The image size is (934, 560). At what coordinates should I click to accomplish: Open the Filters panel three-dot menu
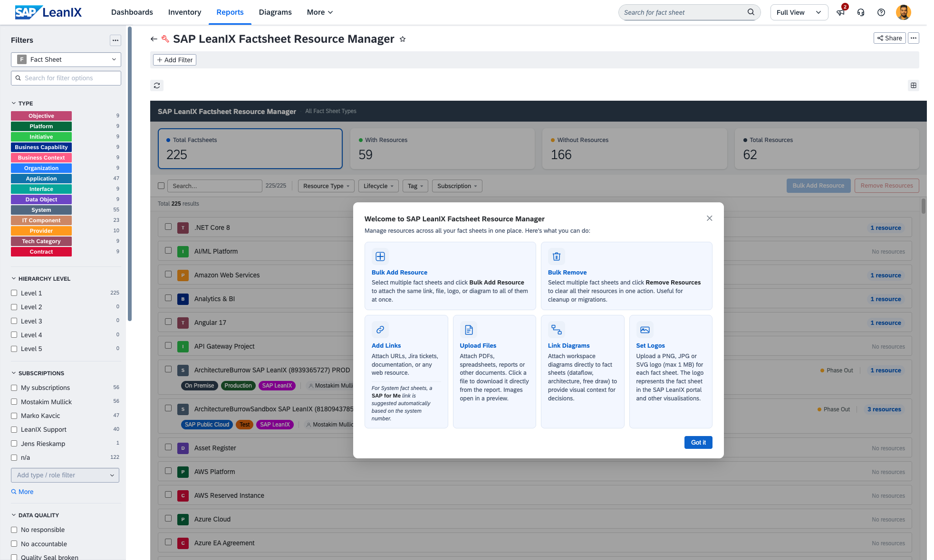[x=116, y=40]
